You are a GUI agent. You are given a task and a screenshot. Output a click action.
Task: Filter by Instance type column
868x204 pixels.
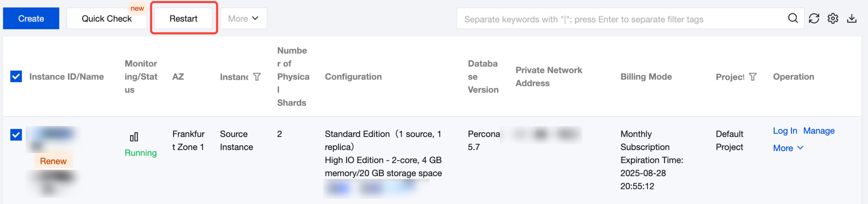(x=257, y=77)
